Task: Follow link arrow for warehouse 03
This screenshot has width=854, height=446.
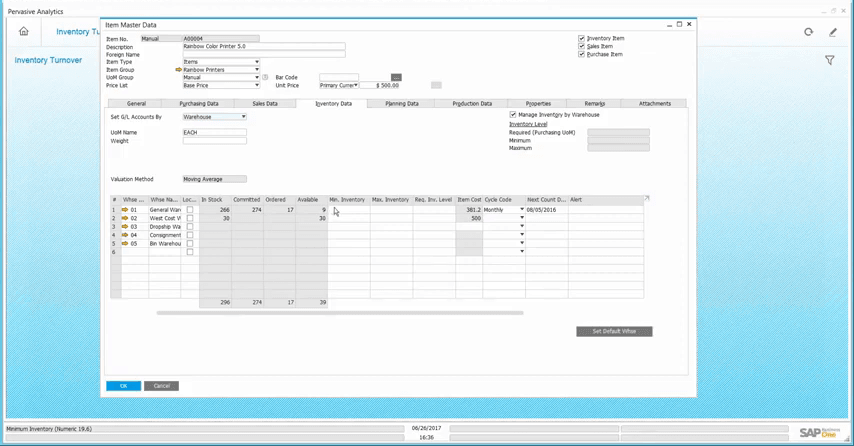Action: coord(125,227)
